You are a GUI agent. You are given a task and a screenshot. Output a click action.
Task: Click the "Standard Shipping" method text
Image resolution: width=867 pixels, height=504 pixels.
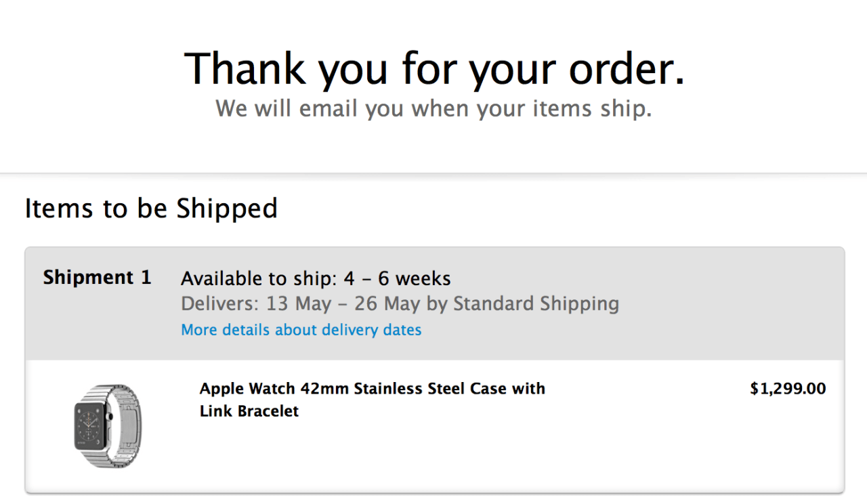(x=536, y=303)
